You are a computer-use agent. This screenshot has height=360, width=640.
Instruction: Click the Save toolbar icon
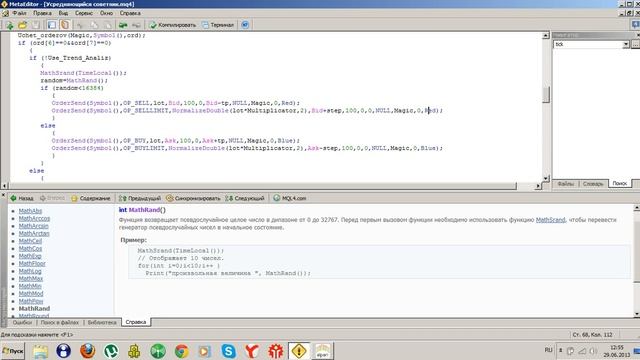click(36, 25)
